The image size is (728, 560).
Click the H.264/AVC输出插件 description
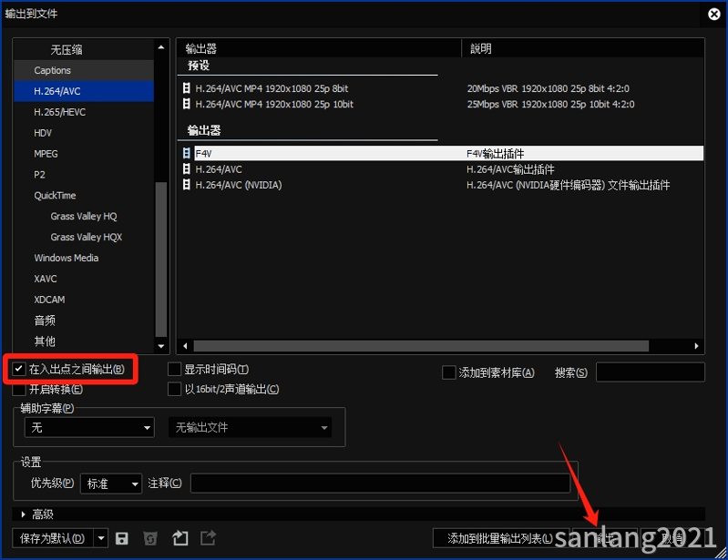510,169
